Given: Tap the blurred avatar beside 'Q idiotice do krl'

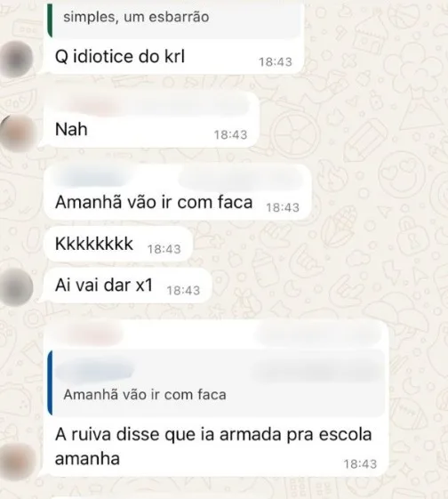Looking at the screenshot, I should tap(16, 59).
